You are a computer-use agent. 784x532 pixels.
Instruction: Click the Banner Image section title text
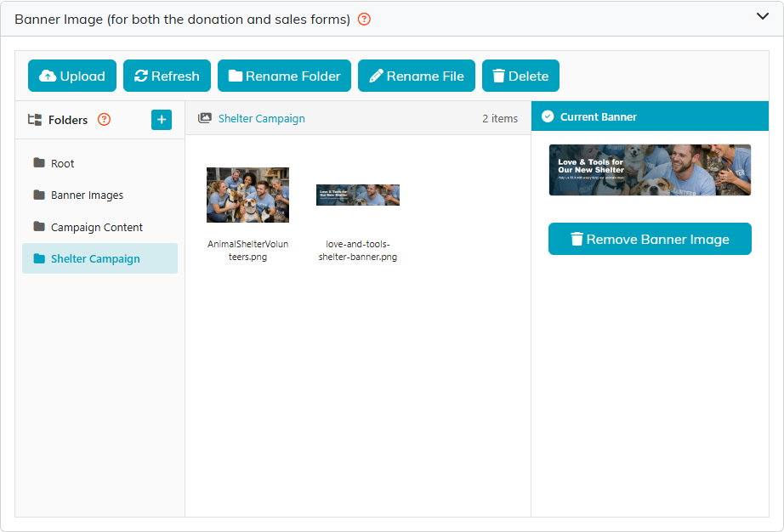[183, 20]
